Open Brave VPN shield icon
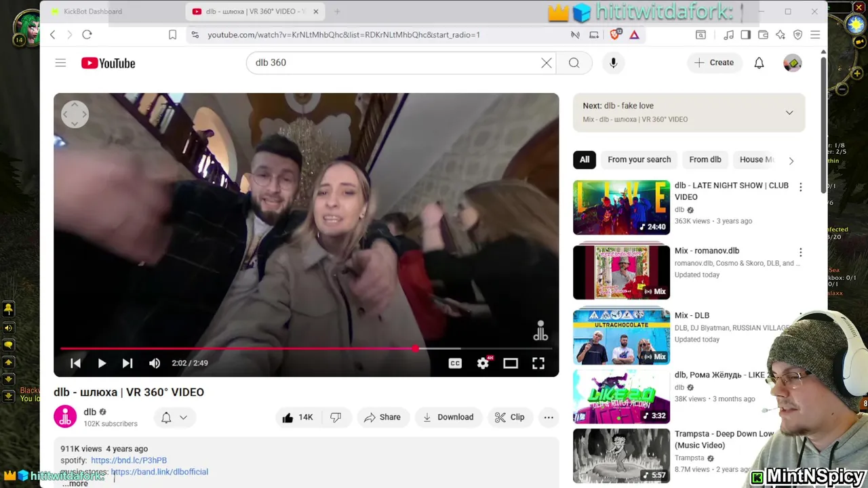 [797, 35]
